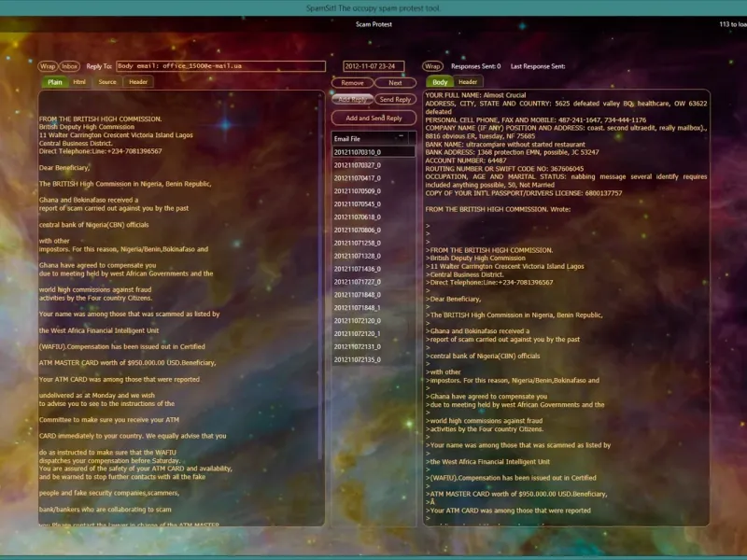Screen dimensions: 747x560
Task: Click the Email File column header
Action: pos(370,138)
